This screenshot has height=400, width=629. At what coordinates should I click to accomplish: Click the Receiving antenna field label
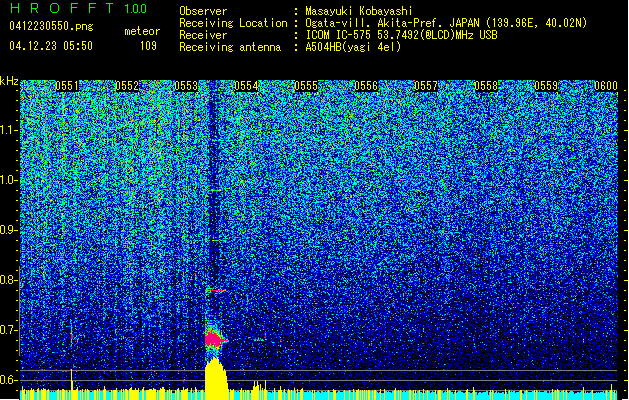(x=230, y=47)
